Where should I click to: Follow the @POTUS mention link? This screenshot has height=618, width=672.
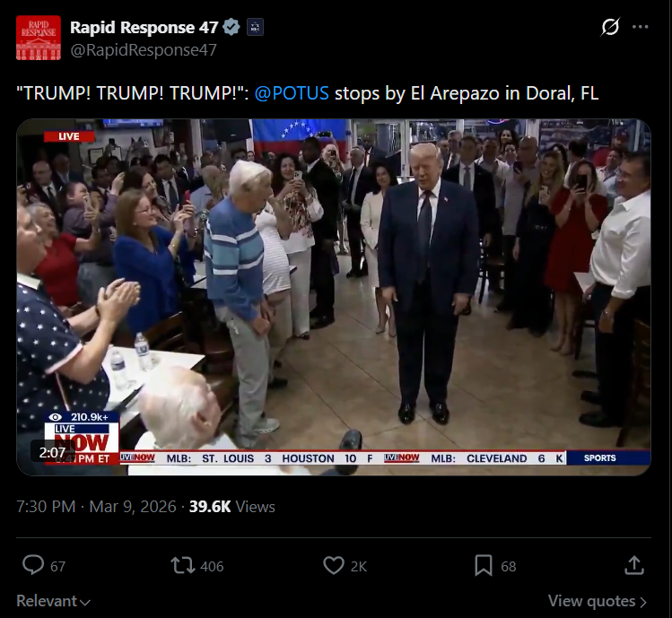[x=292, y=93]
